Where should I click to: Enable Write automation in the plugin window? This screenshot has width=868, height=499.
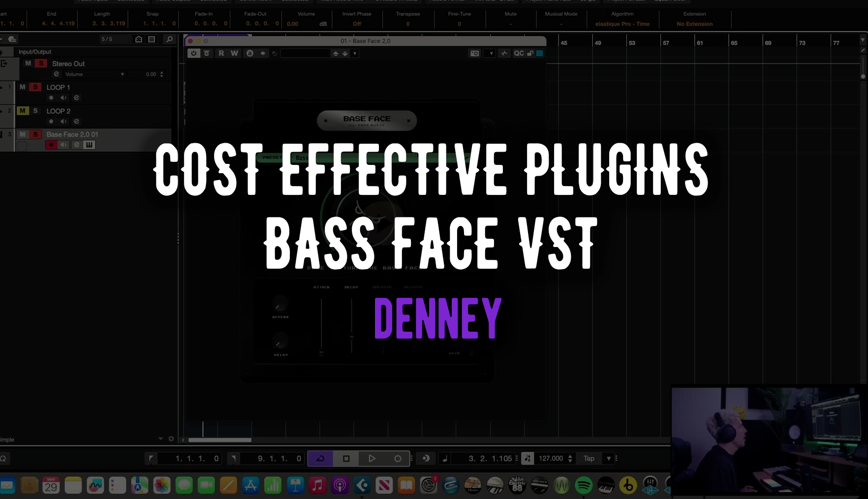click(234, 53)
